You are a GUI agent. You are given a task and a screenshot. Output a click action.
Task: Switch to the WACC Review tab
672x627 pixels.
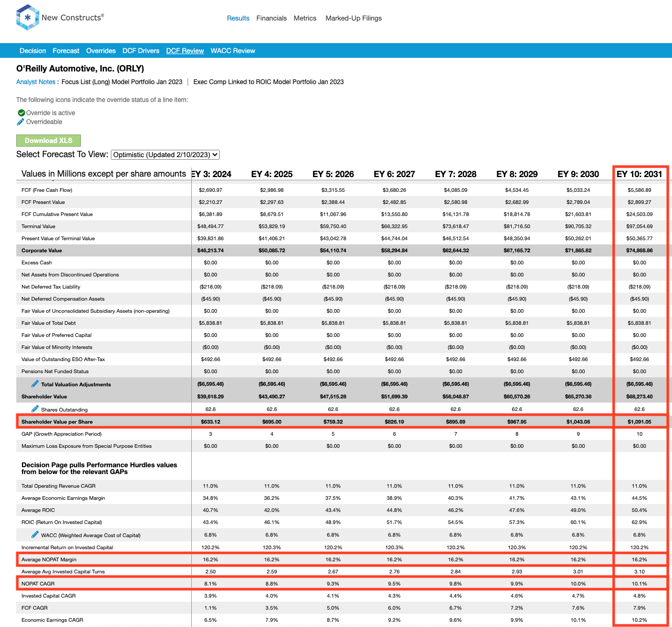tap(233, 51)
